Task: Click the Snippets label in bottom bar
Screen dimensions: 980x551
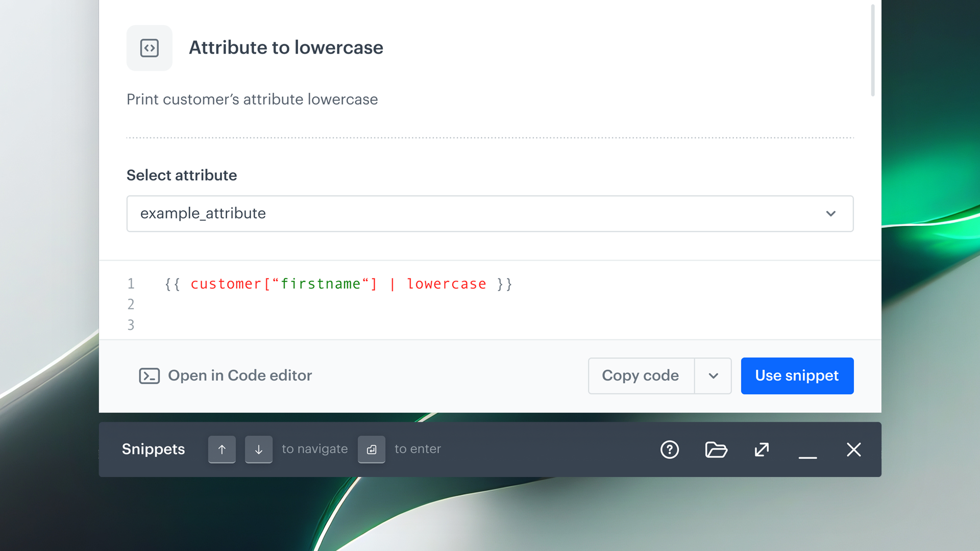Action: click(x=153, y=449)
